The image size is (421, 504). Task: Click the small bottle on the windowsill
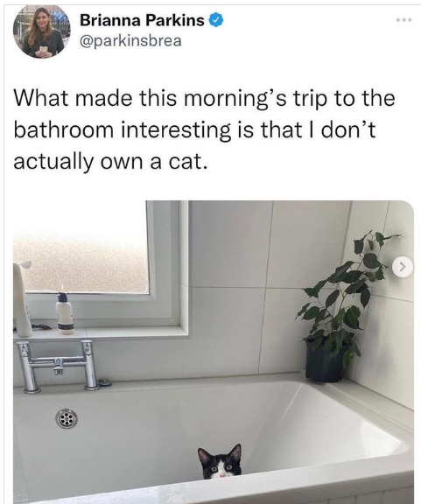click(66, 313)
